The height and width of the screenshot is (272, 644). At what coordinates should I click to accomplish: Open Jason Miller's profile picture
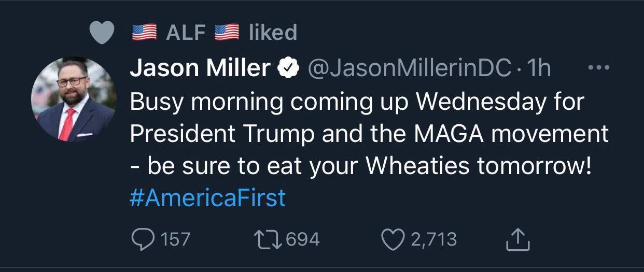click(73, 99)
